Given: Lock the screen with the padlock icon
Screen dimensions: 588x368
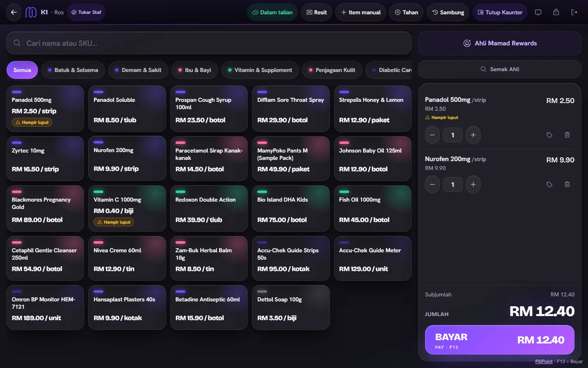Looking at the screenshot, I should pyautogui.click(x=556, y=12).
